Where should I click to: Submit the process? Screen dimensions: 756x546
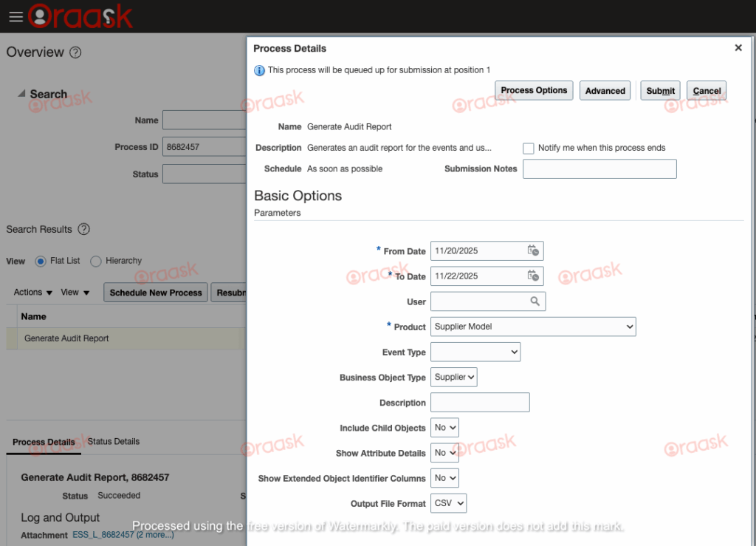coord(660,91)
